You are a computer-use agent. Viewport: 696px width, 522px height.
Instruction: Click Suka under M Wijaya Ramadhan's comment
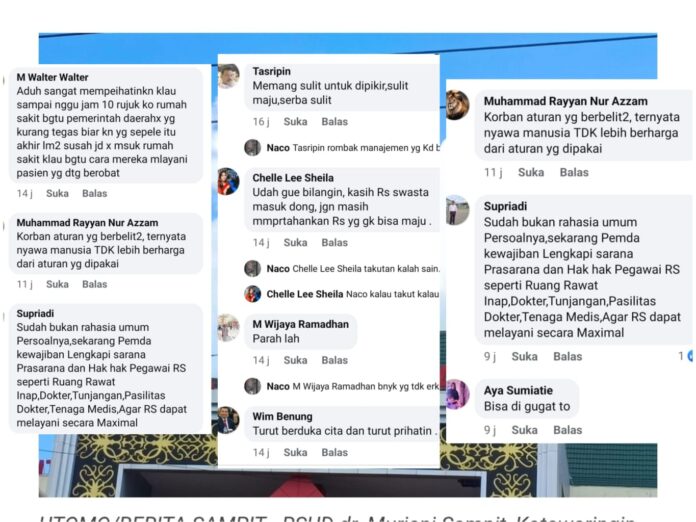point(295,360)
